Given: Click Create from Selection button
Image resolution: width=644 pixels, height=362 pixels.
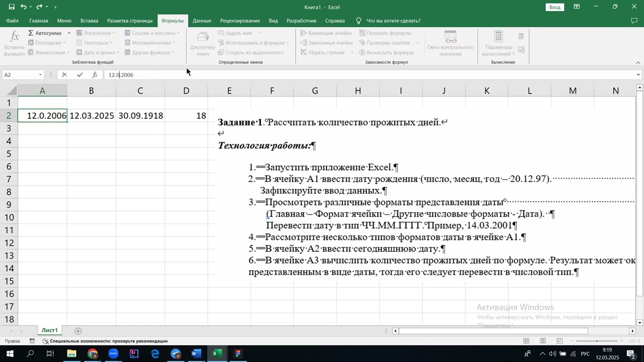Looking at the screenshot, I should [251, 52].
